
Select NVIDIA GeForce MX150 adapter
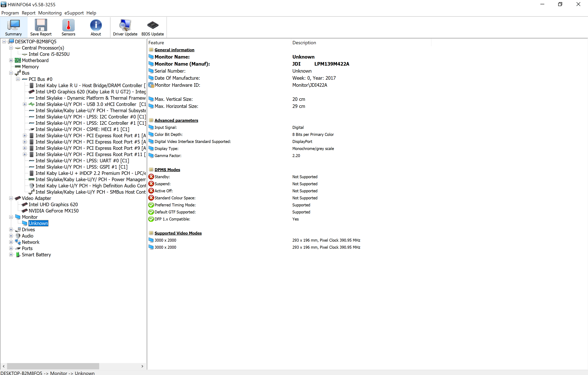[54, 211]
